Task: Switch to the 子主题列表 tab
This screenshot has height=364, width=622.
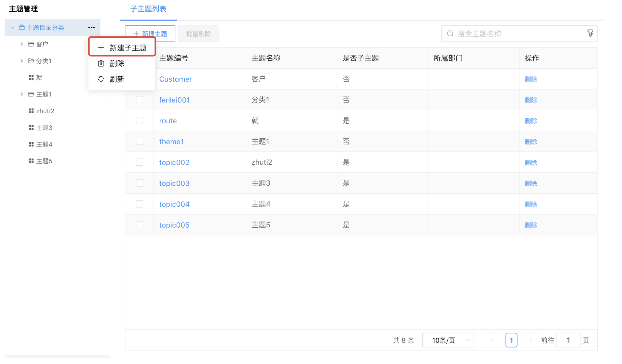Action: point(148,9)
